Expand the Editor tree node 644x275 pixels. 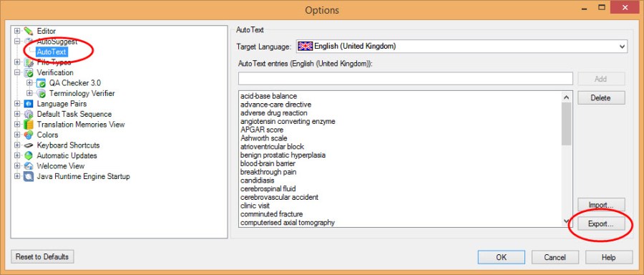(x=17, y=31)
